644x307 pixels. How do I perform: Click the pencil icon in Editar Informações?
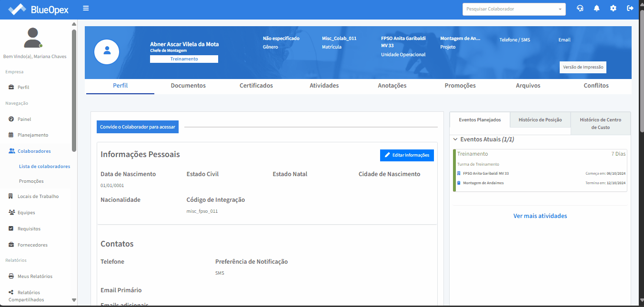[387, 155]
